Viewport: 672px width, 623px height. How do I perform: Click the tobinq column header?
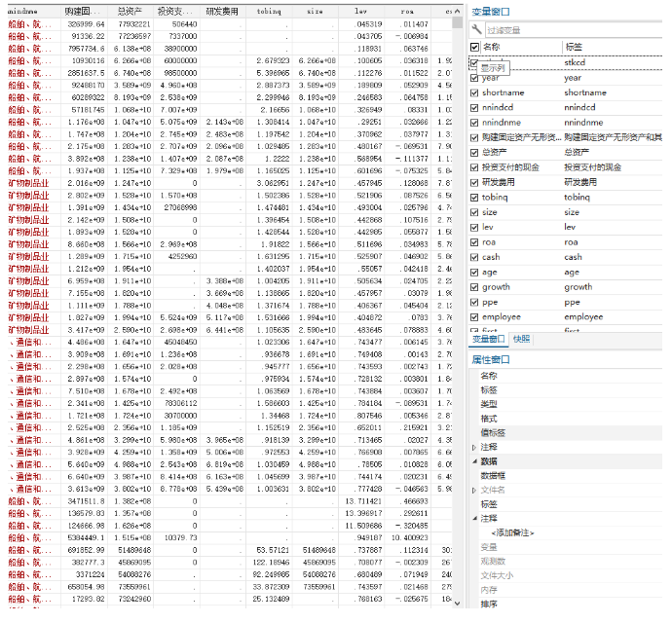click(x=269, y=12)
